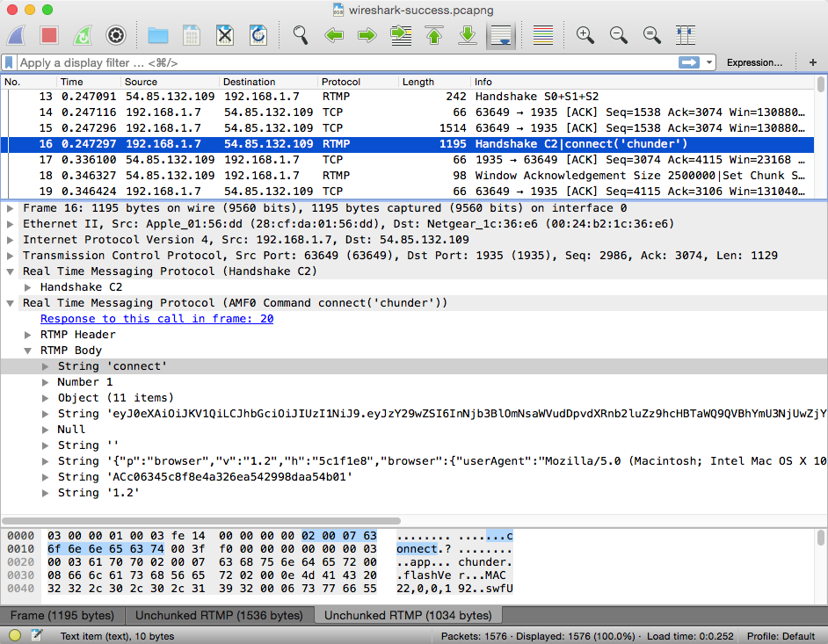This screenshot has height=644, width=828.
Task: Toggle auto-scroll during live capture
Action: [501, 36]
